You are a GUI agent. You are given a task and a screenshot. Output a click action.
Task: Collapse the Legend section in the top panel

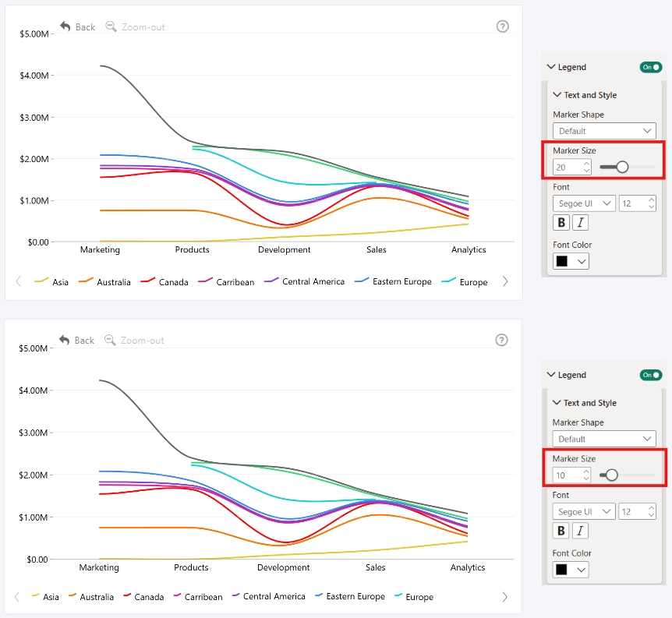pyautogui.click(x=551, y=67)
